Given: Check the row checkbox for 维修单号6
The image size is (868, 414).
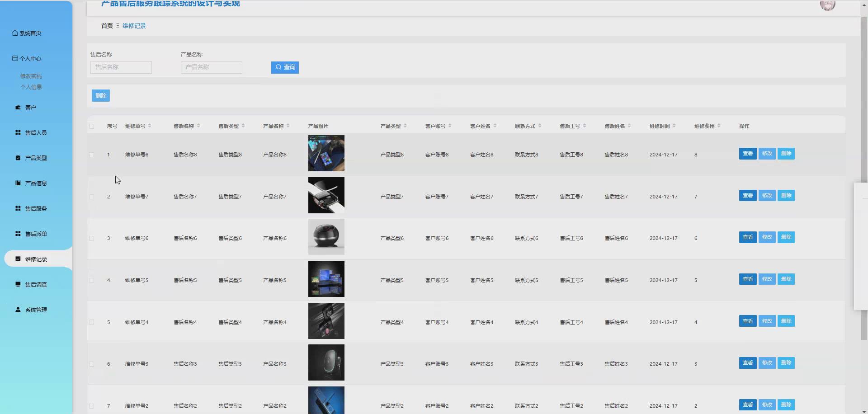Looking at the screenshot, I should (92, 239).
